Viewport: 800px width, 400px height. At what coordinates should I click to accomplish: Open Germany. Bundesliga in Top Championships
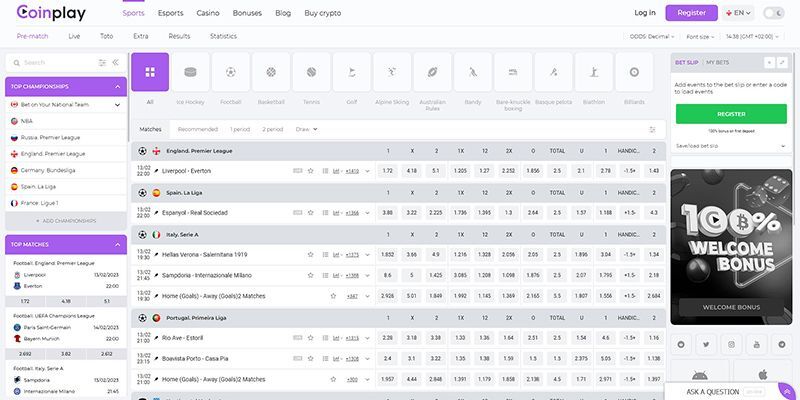pos(66,170)
